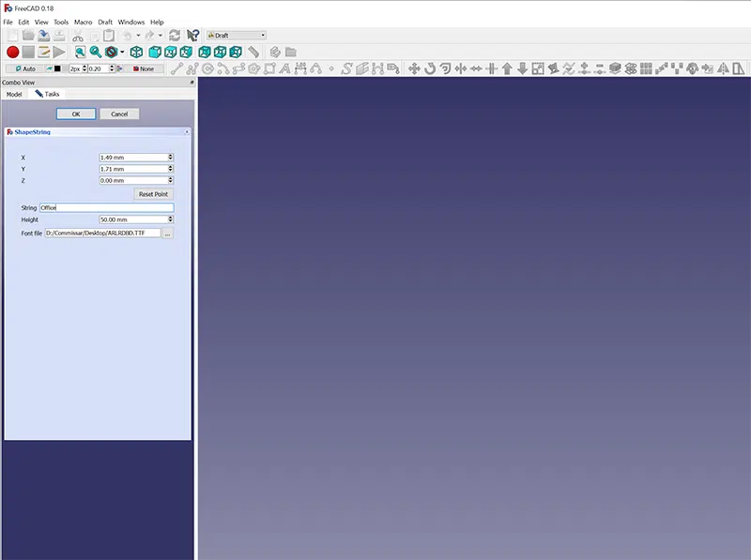Select the Draft Circle tool
Viewport: 751px width, 560px height.
point(207,68)
